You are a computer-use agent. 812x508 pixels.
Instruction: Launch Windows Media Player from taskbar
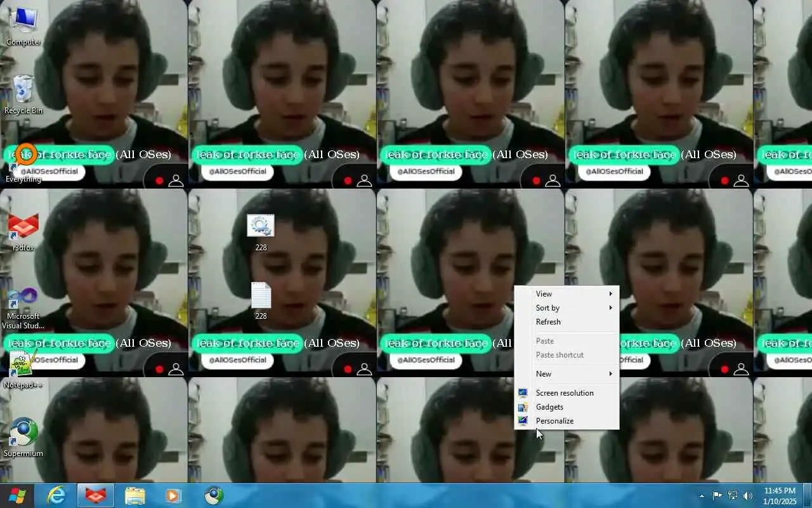[173, 495]
